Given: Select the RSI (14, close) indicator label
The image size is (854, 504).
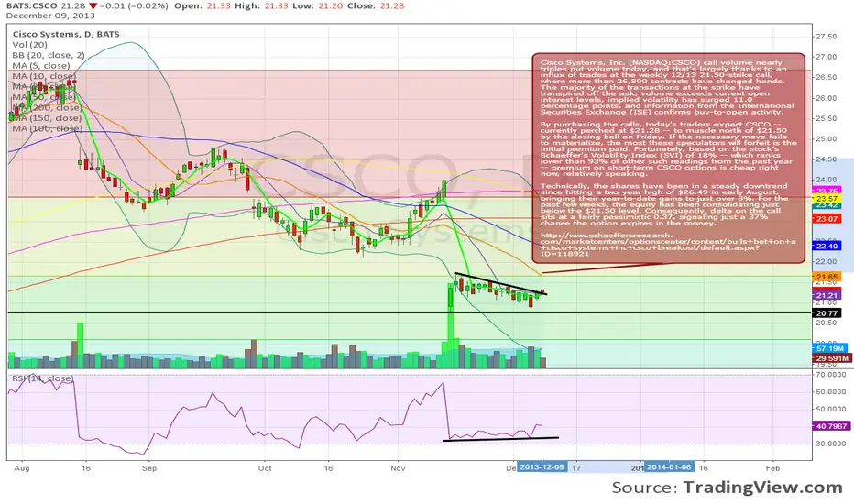Looking at the screenshot, I should [42, 378].
